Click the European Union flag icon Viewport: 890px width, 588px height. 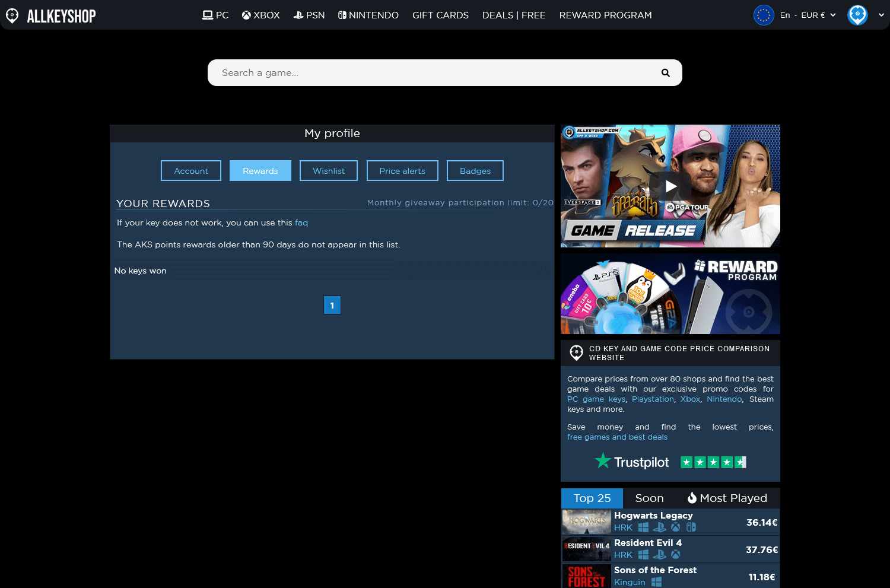pyautogui.click(x=764, y=15)
